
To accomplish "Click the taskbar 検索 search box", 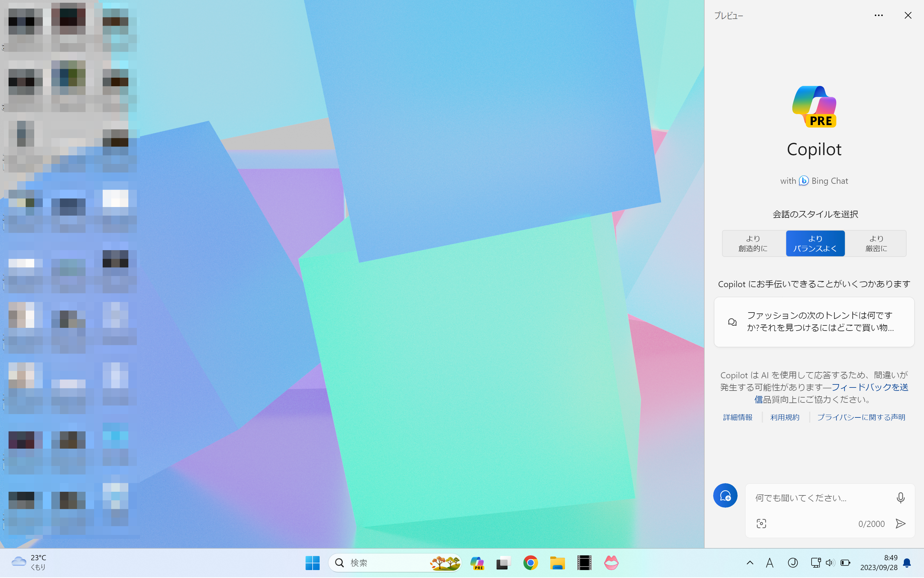I will (395, 563).
